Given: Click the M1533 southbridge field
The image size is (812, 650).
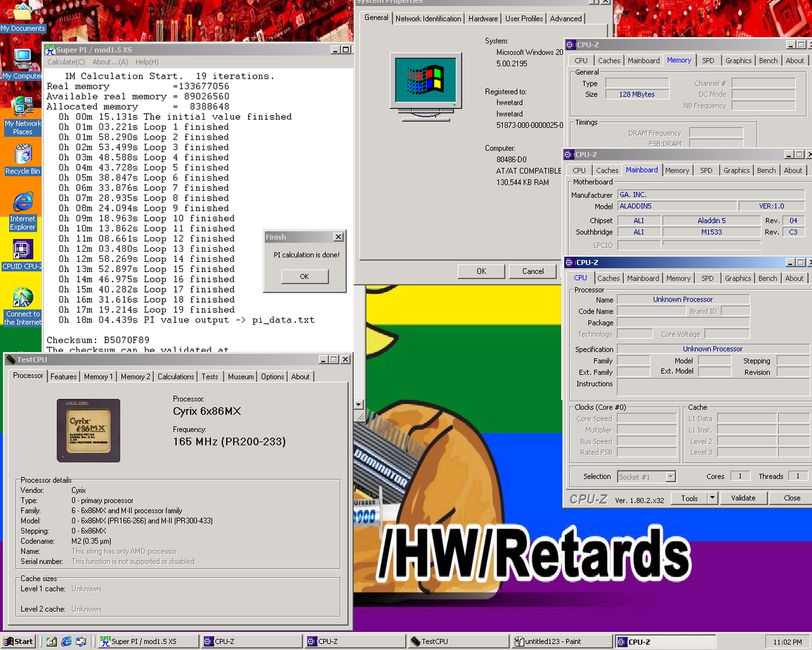Looking at the screenshot, I should pyautogui.click(x=712, y=232).
